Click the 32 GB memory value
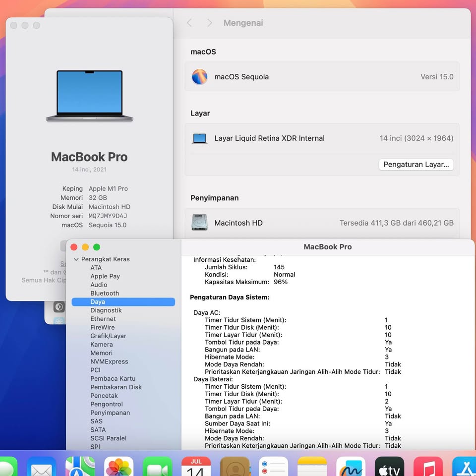This screenshot has height=476, width=476. click(x=98, y=198)
